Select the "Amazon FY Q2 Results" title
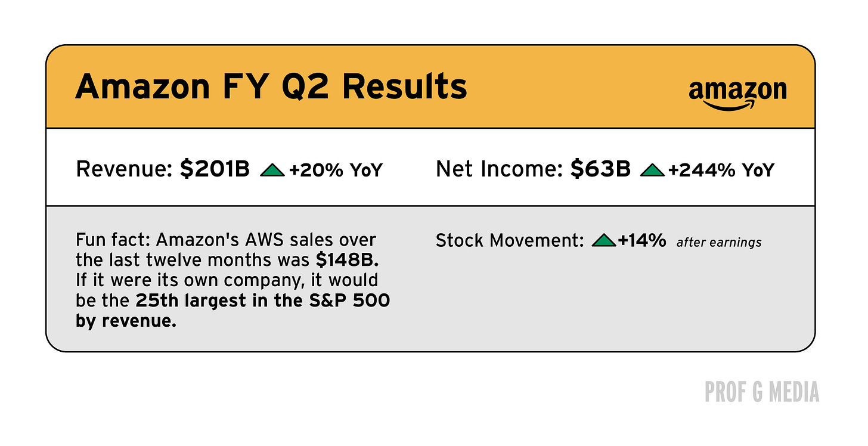868x446 pixels. [x=271, y=86]
